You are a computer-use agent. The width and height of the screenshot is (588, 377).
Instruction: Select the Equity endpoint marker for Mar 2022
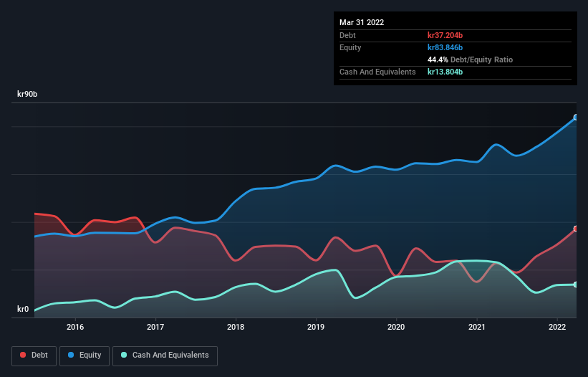pyautogui.click(x=576, y=118)
